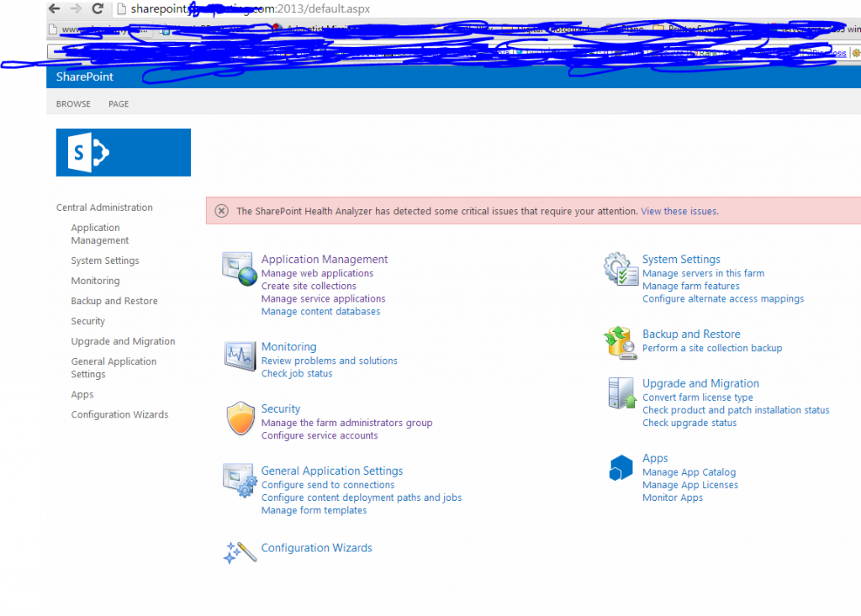Click Check job status

coord(297,373)
